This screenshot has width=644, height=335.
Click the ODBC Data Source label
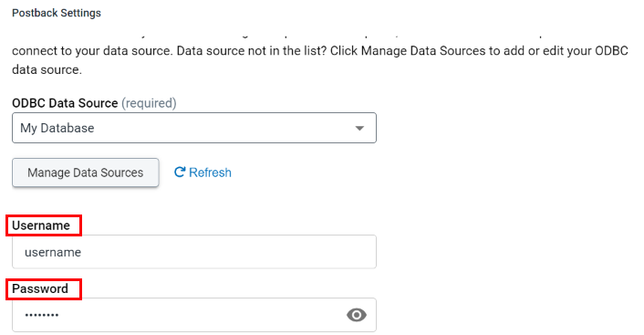pos(65,103)
